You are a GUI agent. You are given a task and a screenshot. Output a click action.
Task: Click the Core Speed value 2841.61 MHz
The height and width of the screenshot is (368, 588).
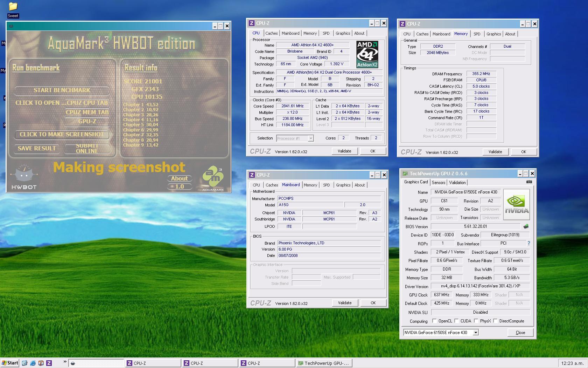click(x=293, y=106)
